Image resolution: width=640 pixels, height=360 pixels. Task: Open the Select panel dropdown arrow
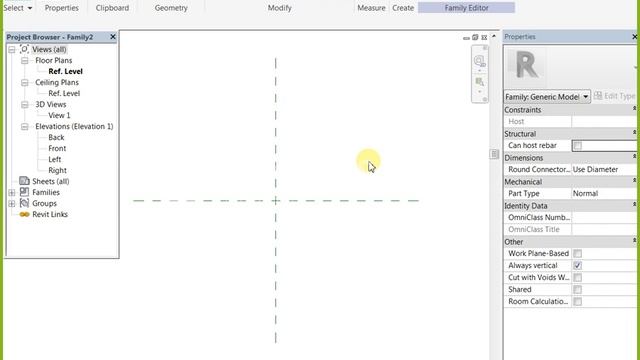click(x=30, y=8)
